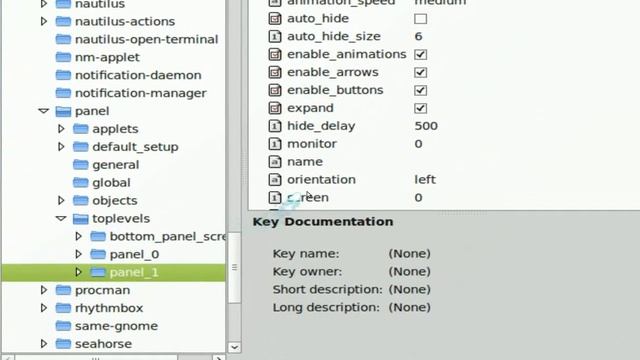
Task: Click the tree pane scroll down arrow
Action: pyautogui.click(x=234, y=347)
